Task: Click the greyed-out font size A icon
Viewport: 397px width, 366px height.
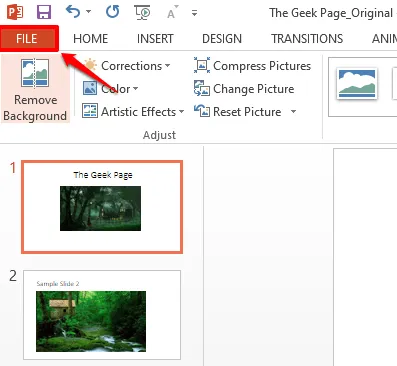Action: click(x=172, y=13)
